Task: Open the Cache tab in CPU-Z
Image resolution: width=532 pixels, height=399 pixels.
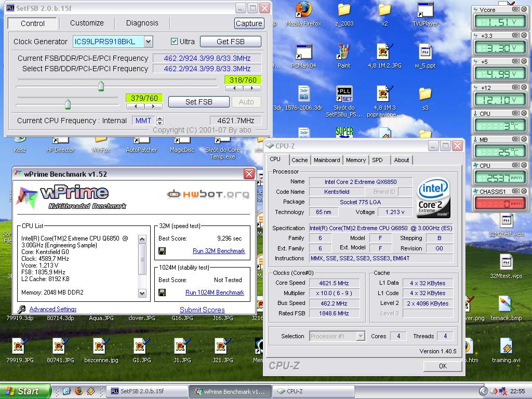Action: click(x=300, y=160)
